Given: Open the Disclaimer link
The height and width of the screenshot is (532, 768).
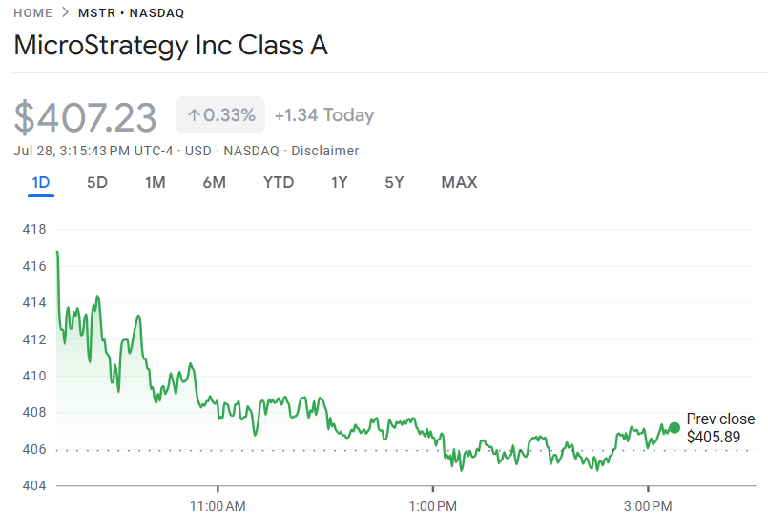Looking at the screenshot, I should pos(325,151).
